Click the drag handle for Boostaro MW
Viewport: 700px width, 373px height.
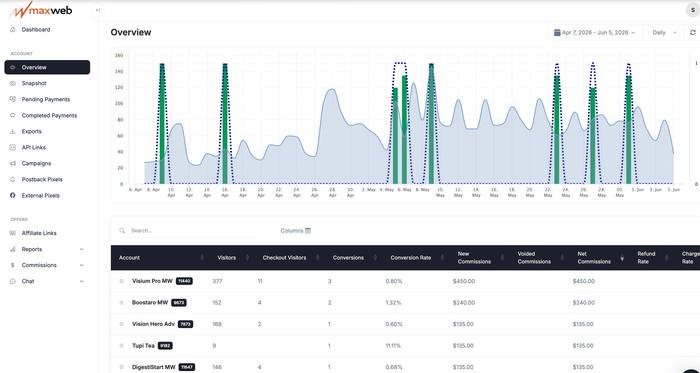pyautogui.click(x=121, y=303)
